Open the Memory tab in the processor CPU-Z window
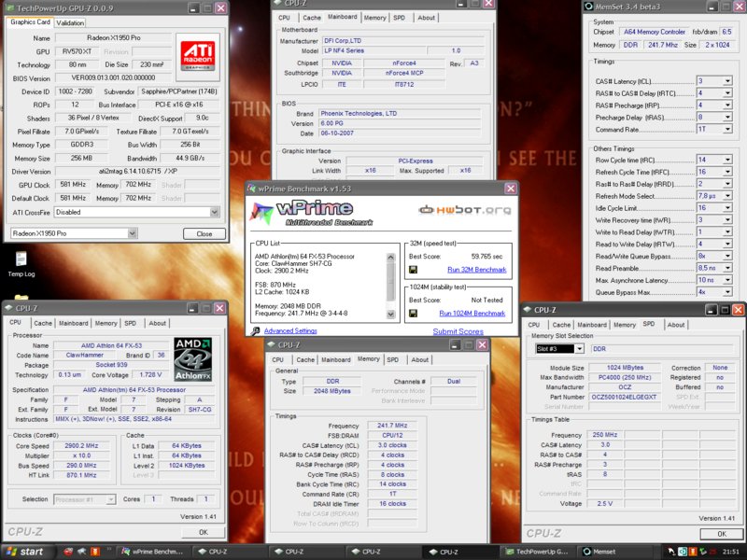Image resolution: width=747 pixels, height=560 pixels. tap(106, 323)
